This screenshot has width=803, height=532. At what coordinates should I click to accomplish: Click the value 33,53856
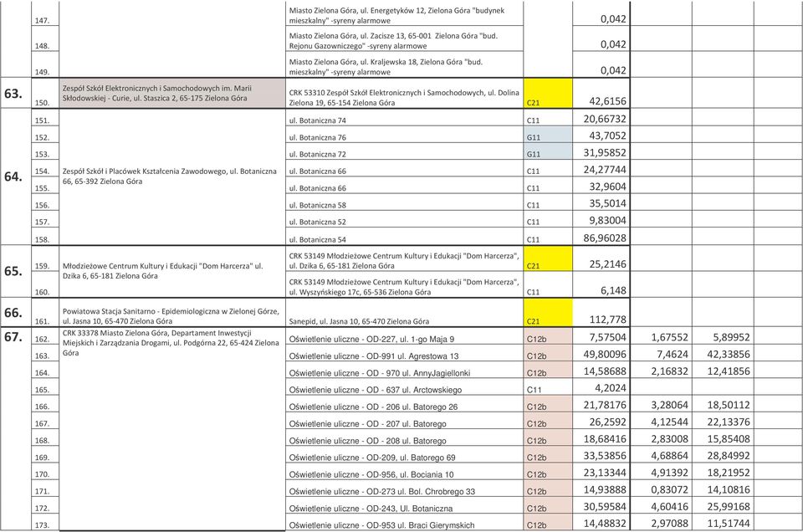point(605,456)
